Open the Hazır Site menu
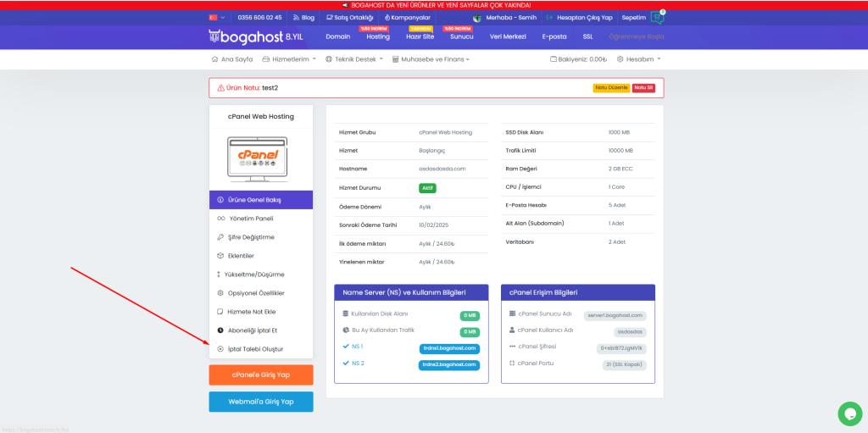 [x=420, y=37]
